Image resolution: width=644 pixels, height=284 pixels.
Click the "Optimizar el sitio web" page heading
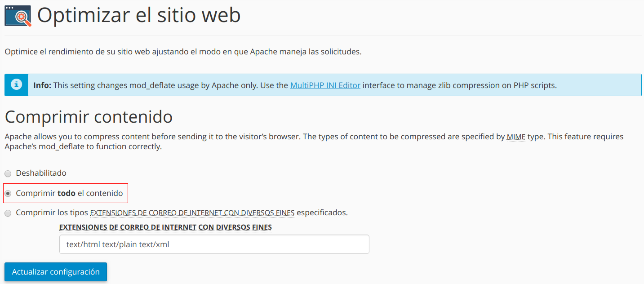pyautogui.click(x=139, y=15)
